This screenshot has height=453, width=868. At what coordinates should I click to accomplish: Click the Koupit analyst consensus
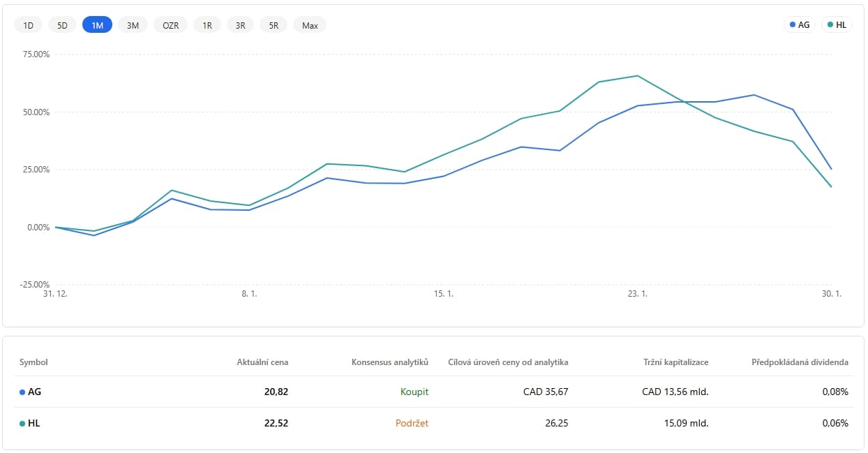click(x=414, y=392)
